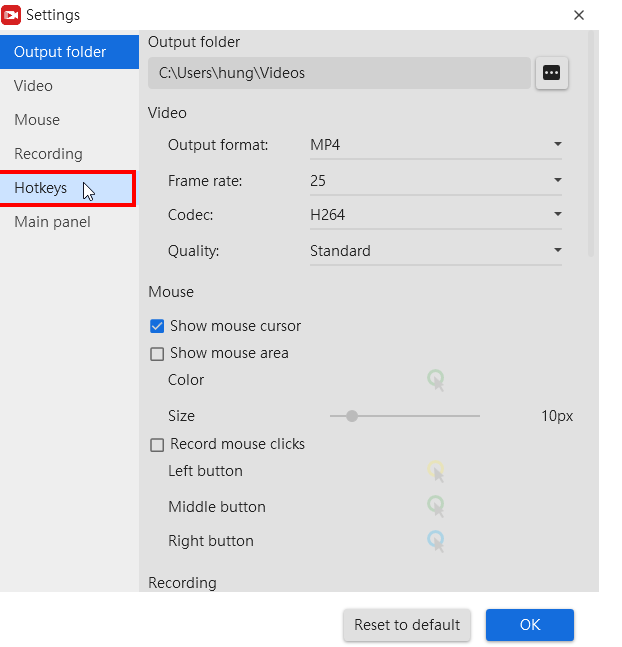
Task: Click the settings vertical scrollbar
Action: point(591,144)
